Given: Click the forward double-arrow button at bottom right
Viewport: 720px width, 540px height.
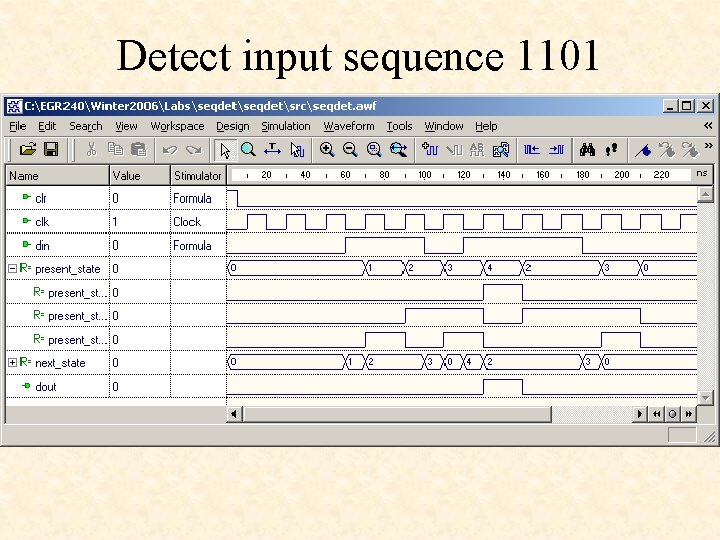Looking at the screenshot, I should pyautogui.click(x=688, y=414).
